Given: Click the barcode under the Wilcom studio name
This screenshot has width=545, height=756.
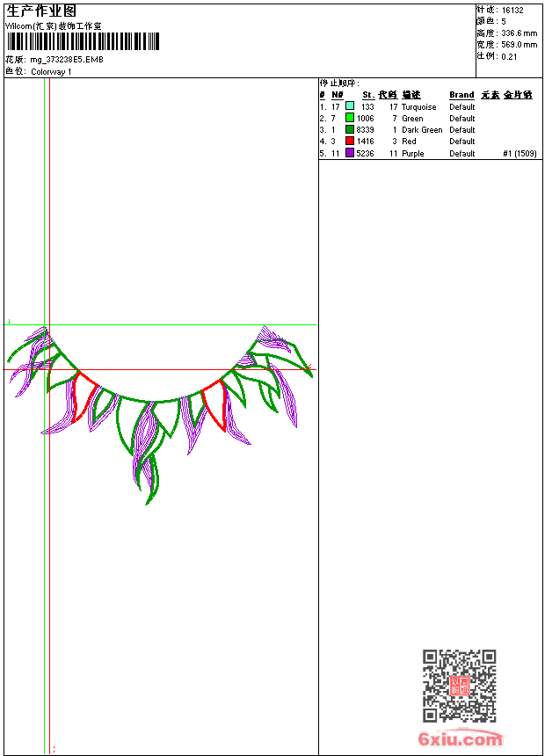Looking at the screenshot, I should coord(83,41).
